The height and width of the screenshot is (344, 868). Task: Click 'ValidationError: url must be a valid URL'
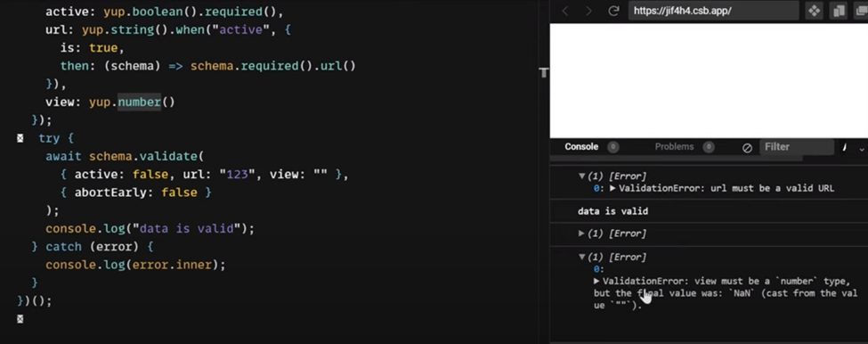726,188
